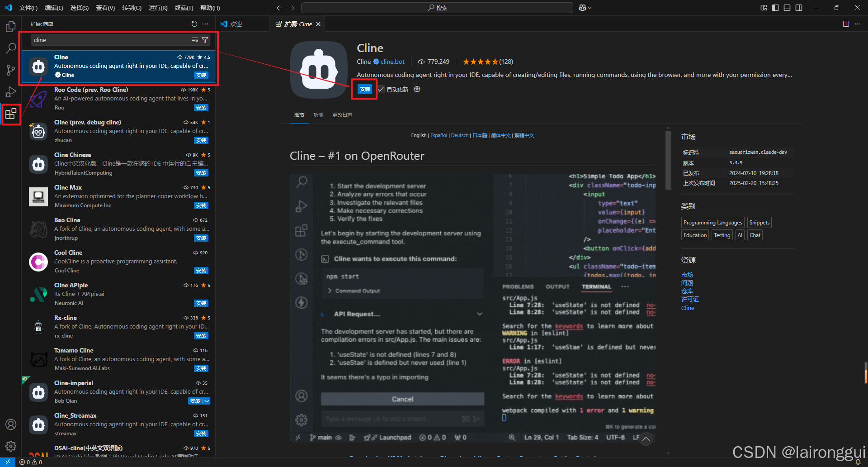Click the Cline extension settings gear icon
This screenshot has width=868, height=467.
point(417,89)
